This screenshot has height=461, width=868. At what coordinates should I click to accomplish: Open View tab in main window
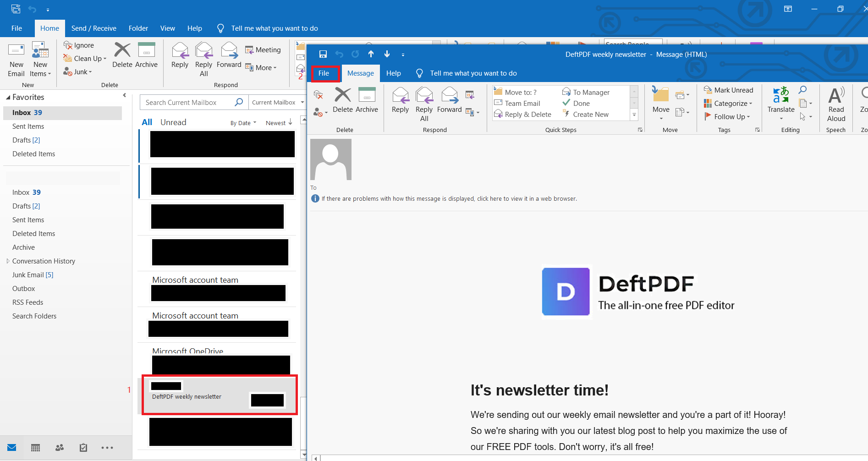click(167, 28)
